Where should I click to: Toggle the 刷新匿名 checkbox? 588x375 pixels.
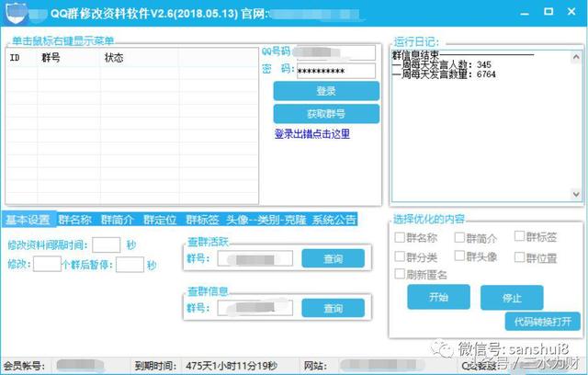click(400, 274)
